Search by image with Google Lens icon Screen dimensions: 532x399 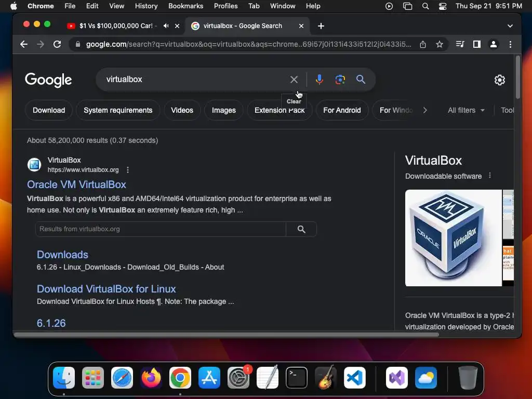tap(340, 79)
